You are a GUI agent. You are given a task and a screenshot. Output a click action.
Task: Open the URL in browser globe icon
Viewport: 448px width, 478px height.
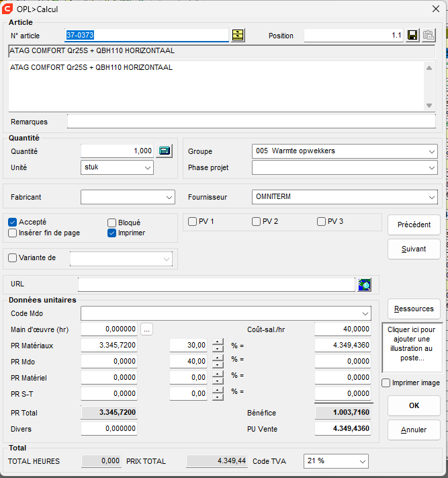pos(365,285)
